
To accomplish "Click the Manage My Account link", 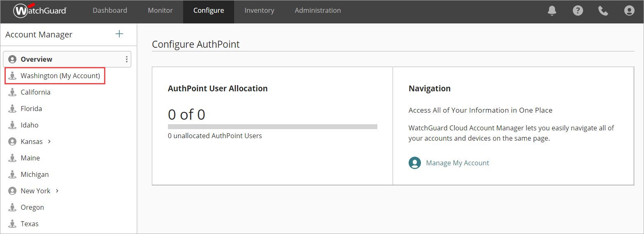I will click(x=457, y=163).
